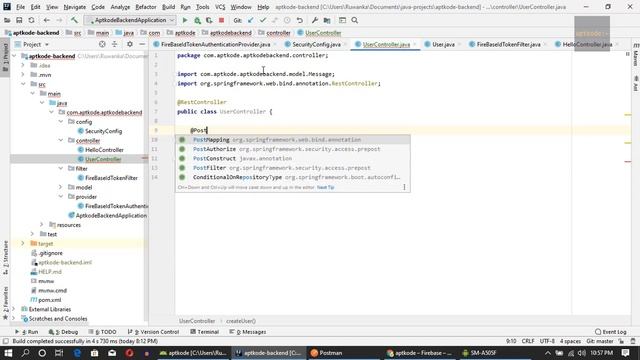Click the Run with coverage icon
This screenshot has width=640, height=360.
coord(209,20)
